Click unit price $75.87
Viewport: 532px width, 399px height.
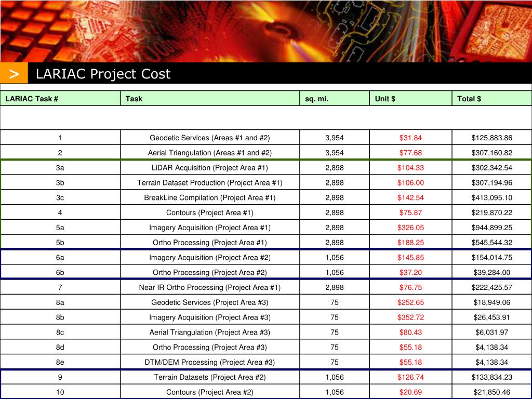tap(410, 212)
